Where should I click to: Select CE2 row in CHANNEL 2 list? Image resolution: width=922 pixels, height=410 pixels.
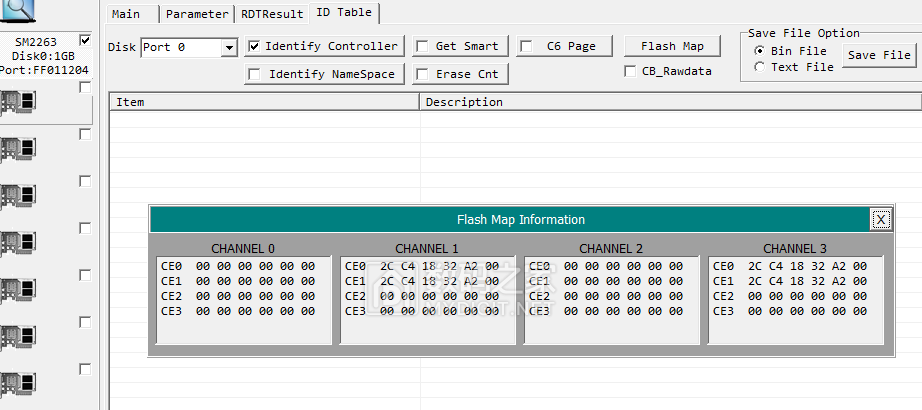606,296
